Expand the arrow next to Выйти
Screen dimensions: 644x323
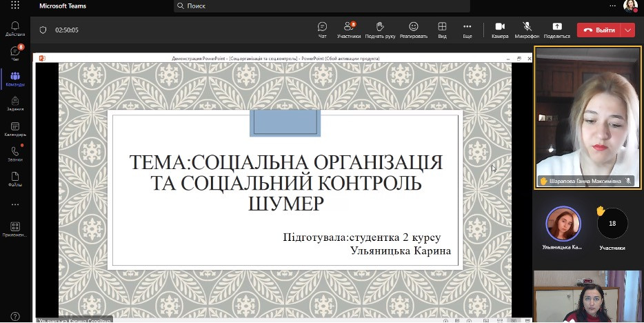coord(627,30)
